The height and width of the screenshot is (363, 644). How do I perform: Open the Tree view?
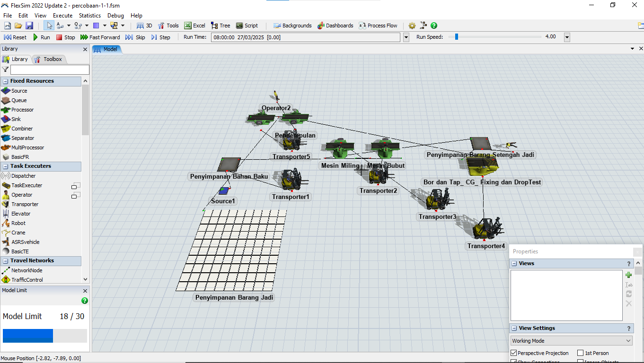[221, 26]
